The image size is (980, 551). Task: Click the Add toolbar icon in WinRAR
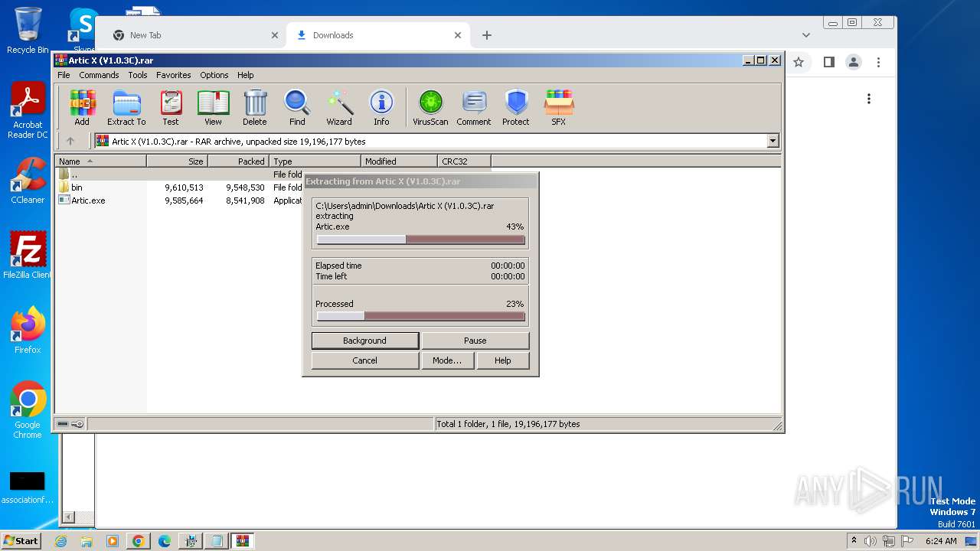(82, 107)
